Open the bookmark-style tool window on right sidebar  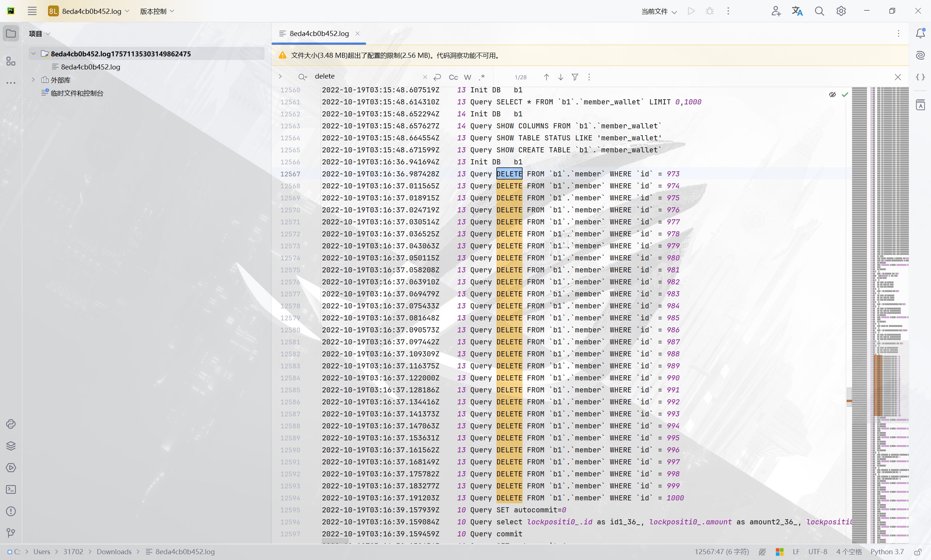[920, 105]
